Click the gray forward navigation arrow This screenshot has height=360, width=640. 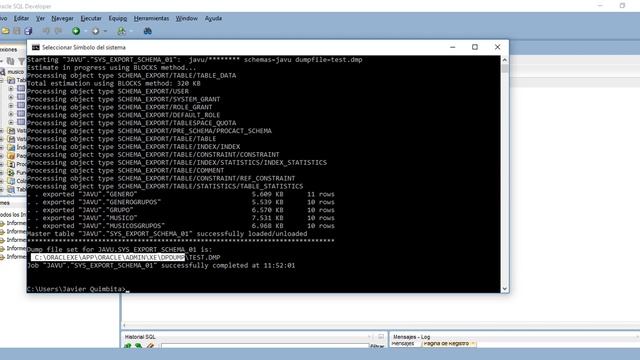coord(96,31)
